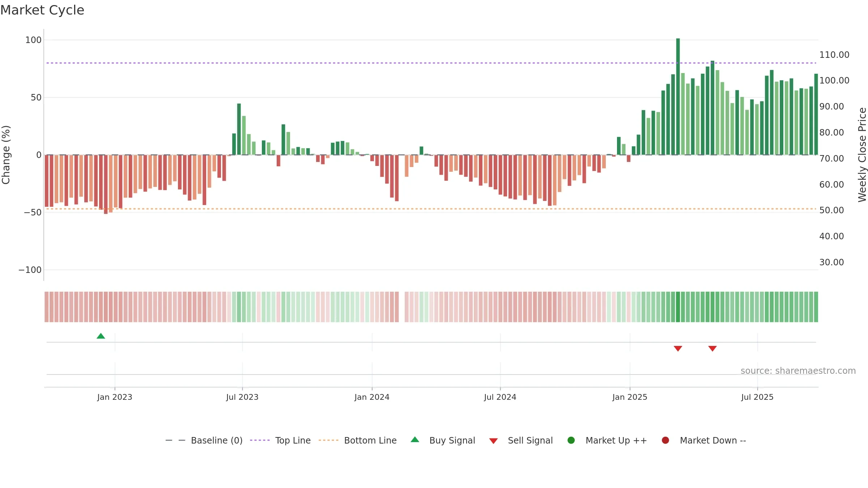This screenshot has width=868, height=488.
Task: Click the green buy signal triangle marker
Action: [x=101, y=336]
